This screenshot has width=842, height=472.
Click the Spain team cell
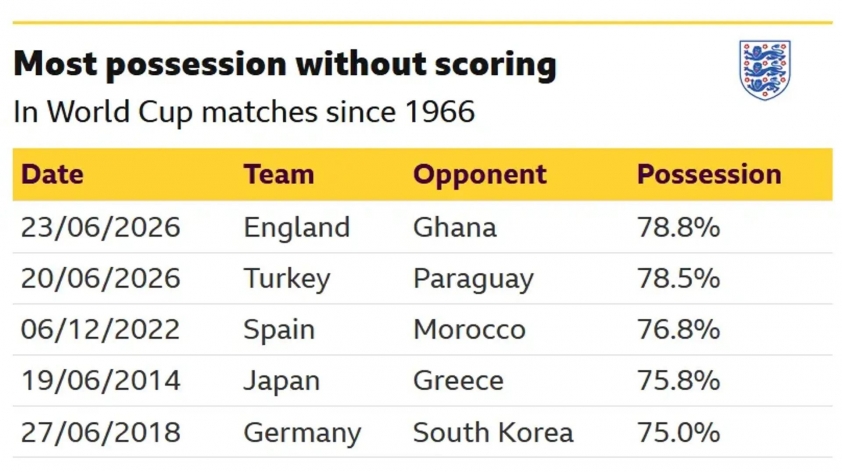[279, 330]
